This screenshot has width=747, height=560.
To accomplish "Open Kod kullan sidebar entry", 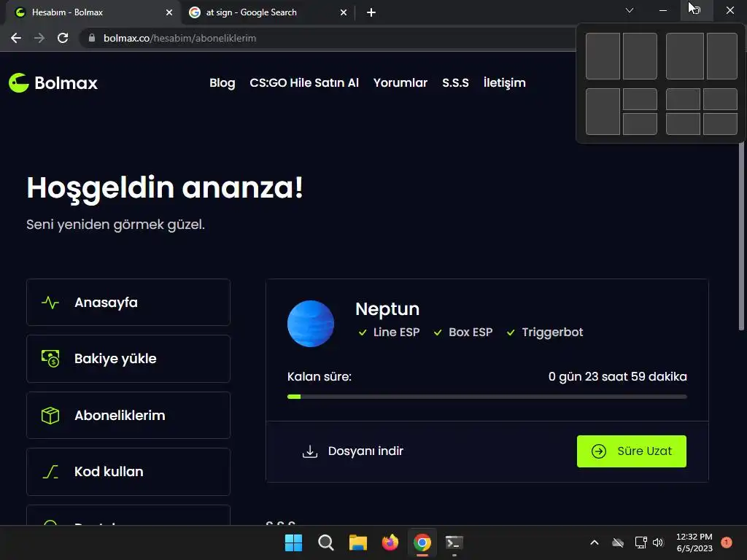I will 128,472.
